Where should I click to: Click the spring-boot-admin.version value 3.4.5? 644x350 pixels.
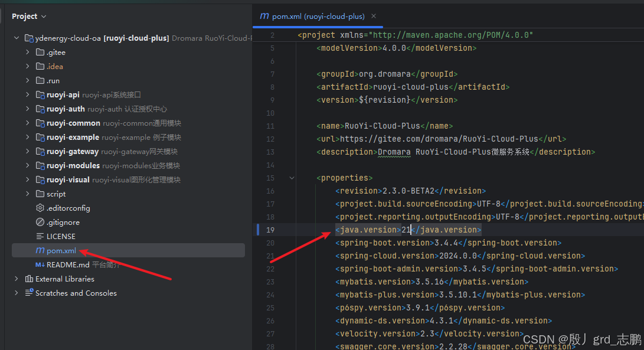pyautogui.click(x=475, y=269)
